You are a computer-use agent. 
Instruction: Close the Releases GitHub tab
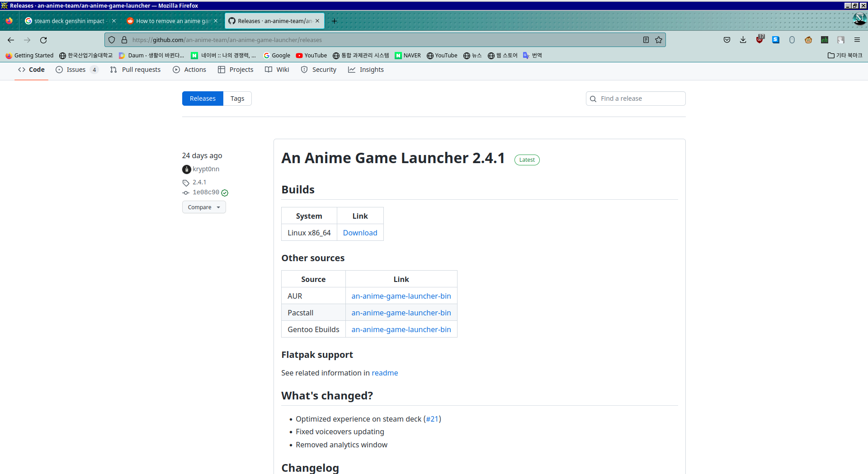point(317,21)
